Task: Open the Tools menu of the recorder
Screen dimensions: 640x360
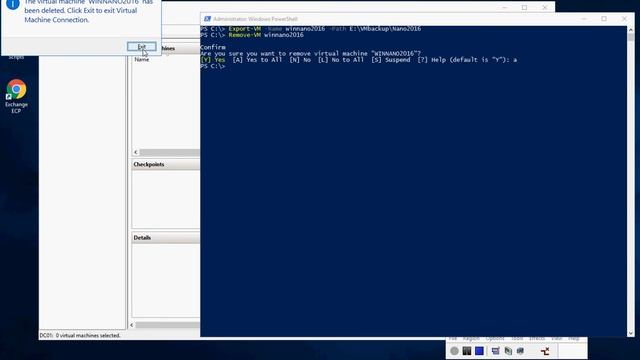Action: [x=517, y=338]
